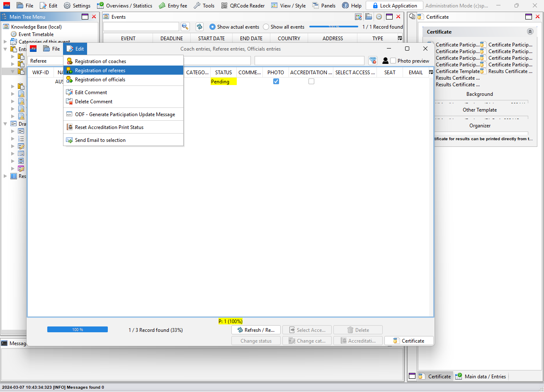Click the Events panel window toggle icon

[389, 17]
